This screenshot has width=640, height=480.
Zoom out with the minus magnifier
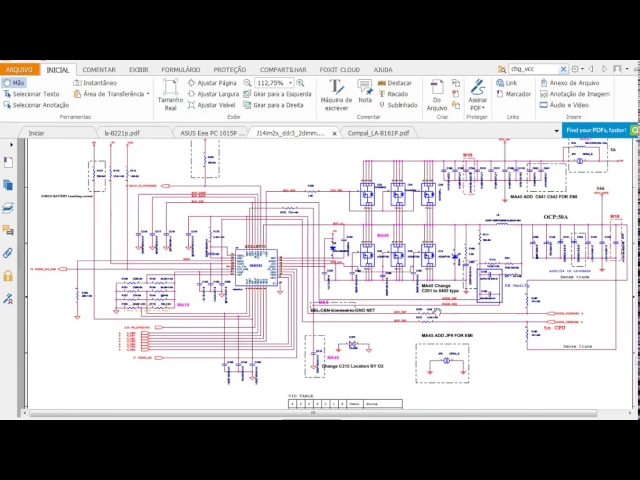(247, 83)
